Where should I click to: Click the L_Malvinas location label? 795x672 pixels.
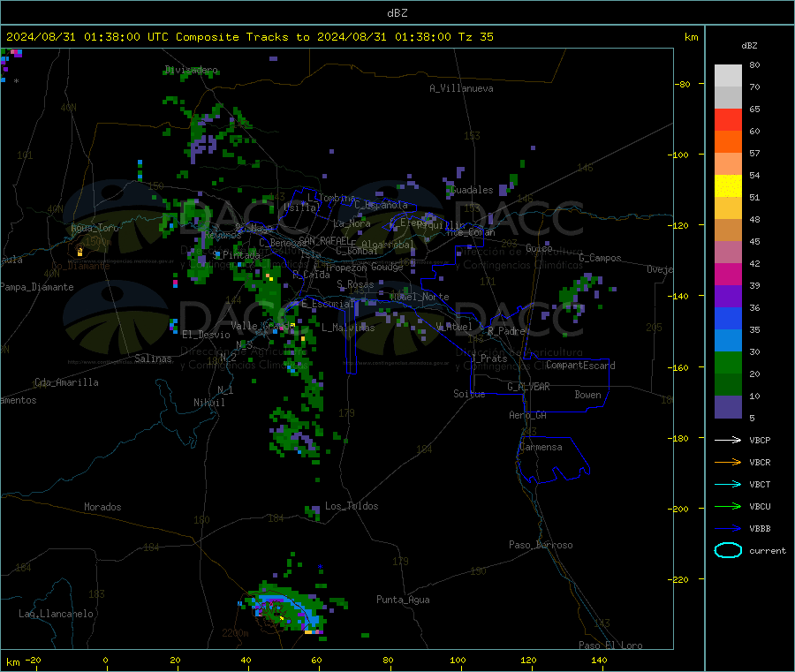pyautogui.click(x=348, y=328)
